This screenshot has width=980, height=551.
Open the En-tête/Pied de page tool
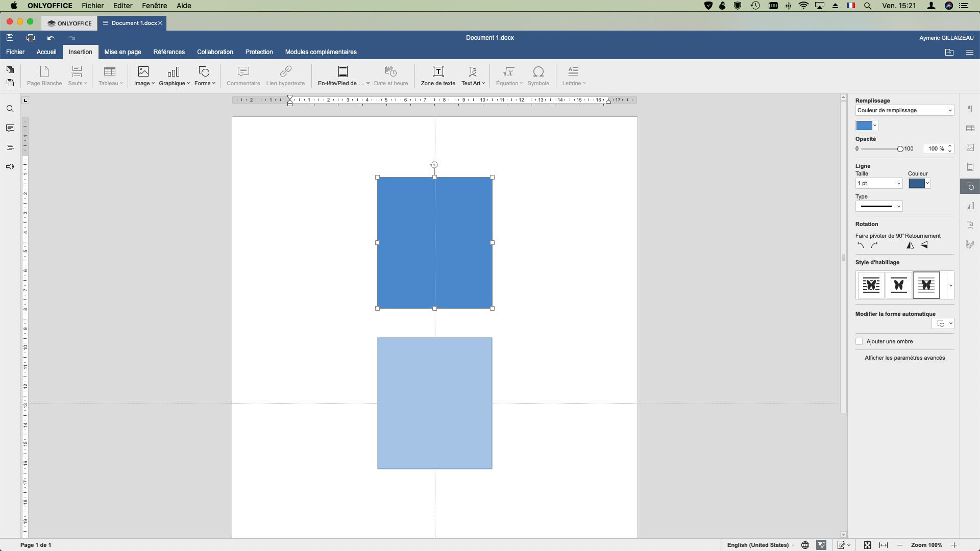(x=343, y=76)
